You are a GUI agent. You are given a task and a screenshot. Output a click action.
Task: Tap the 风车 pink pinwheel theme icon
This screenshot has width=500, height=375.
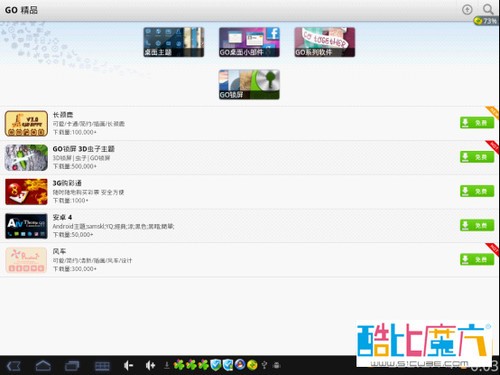(x=26, y=260)
